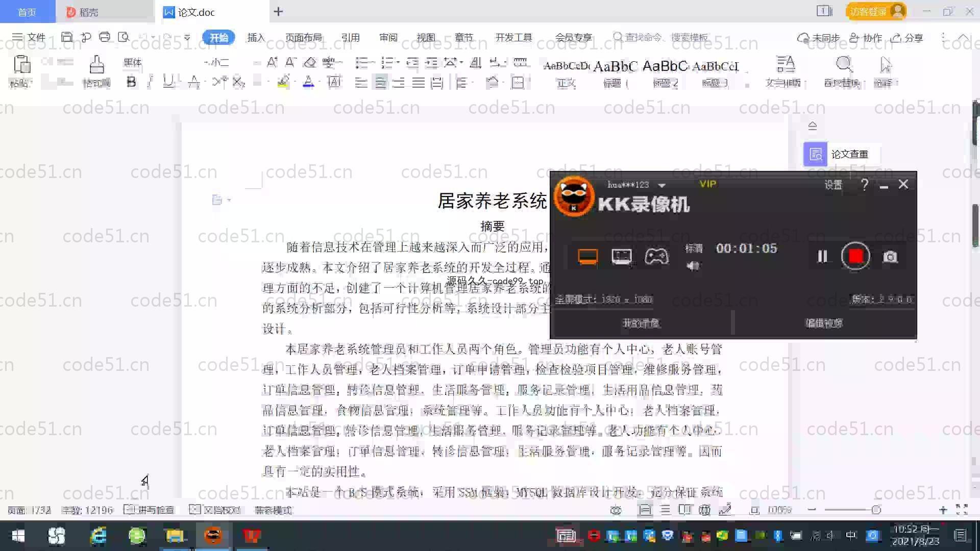Increase font size icon
Viewport: 980px width, 551px height.
(272, 62)
